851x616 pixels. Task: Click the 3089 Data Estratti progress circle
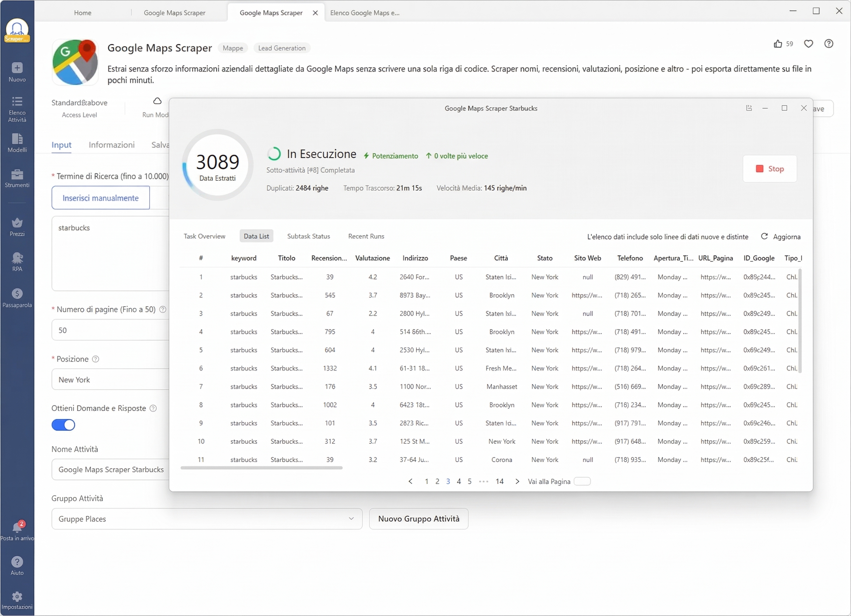click(217, 164)
